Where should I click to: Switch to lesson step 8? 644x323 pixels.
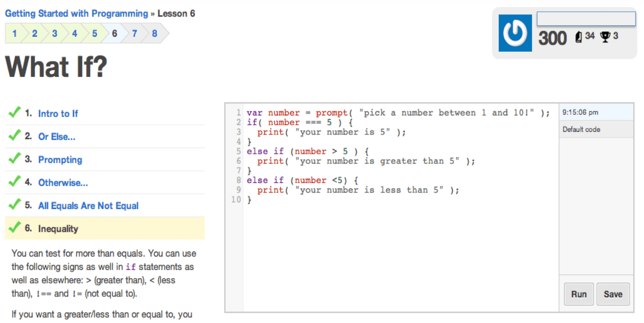tap(154, 34)
